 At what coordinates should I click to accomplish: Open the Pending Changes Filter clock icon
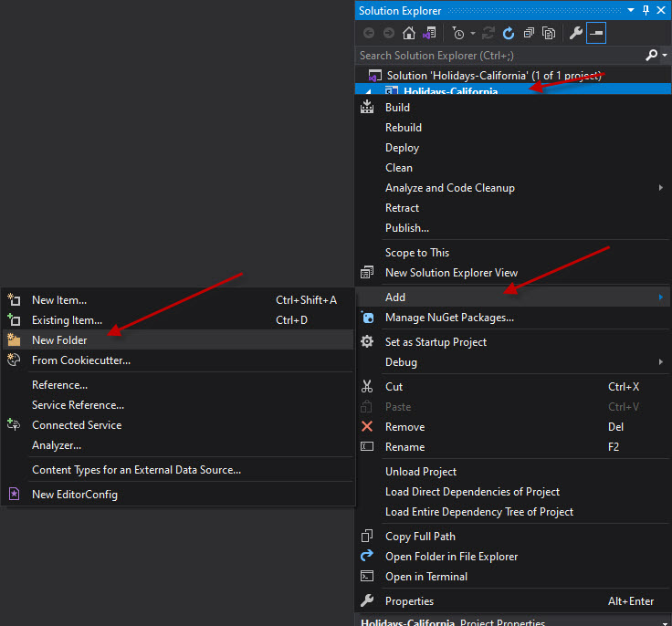[458, 33]
